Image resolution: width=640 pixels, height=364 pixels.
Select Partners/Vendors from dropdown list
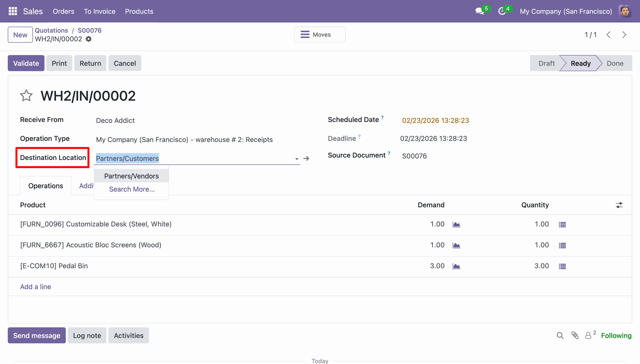coord(131,176)
